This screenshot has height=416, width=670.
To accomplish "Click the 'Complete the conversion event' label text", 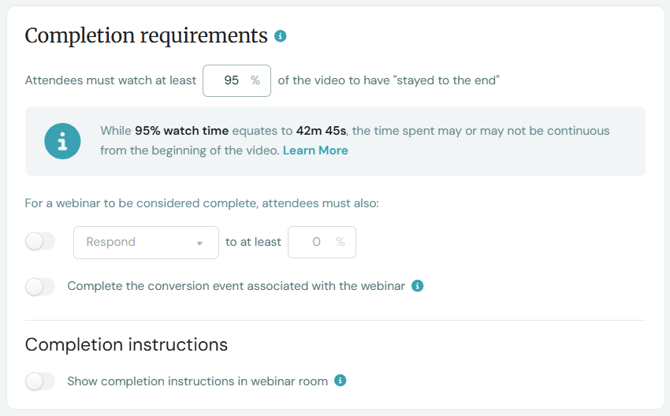I will click(236, 286).
